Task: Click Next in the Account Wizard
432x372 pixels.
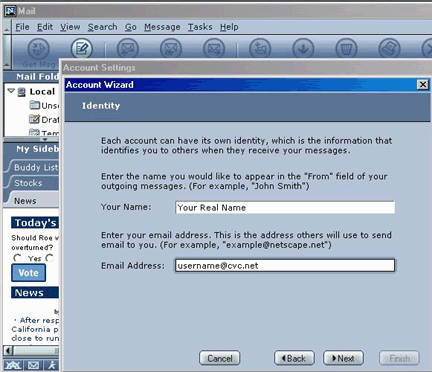Action: point(343,358)
